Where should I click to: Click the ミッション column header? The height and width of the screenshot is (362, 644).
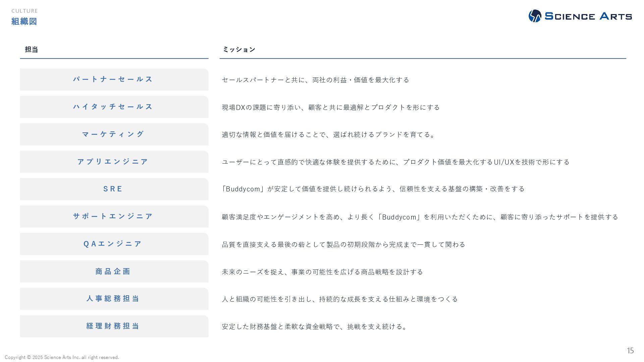coord(239,49)
